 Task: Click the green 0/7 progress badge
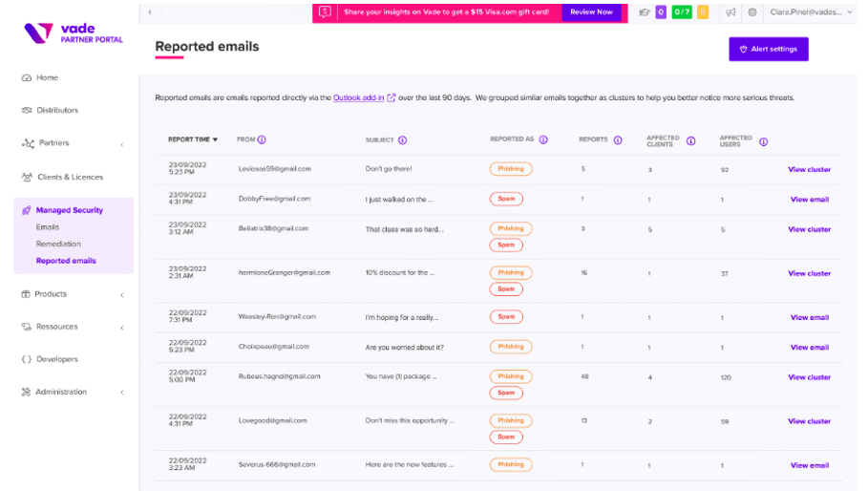coord(682,12)
